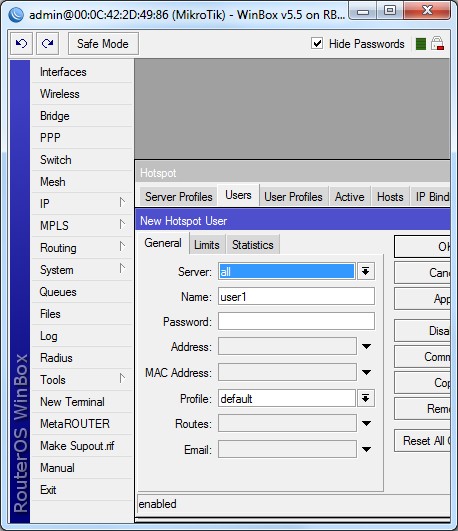Switch to the User Profiles tab
This screenshot has height=531, width=458.
(293, 196)
